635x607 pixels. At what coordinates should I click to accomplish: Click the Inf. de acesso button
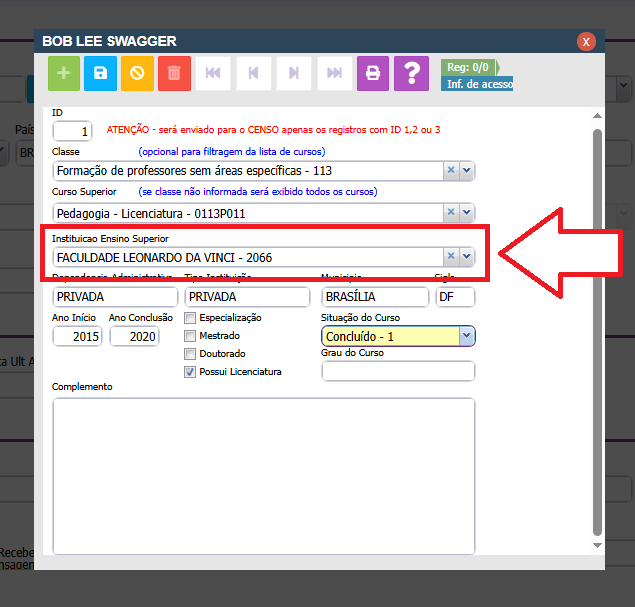477,84
